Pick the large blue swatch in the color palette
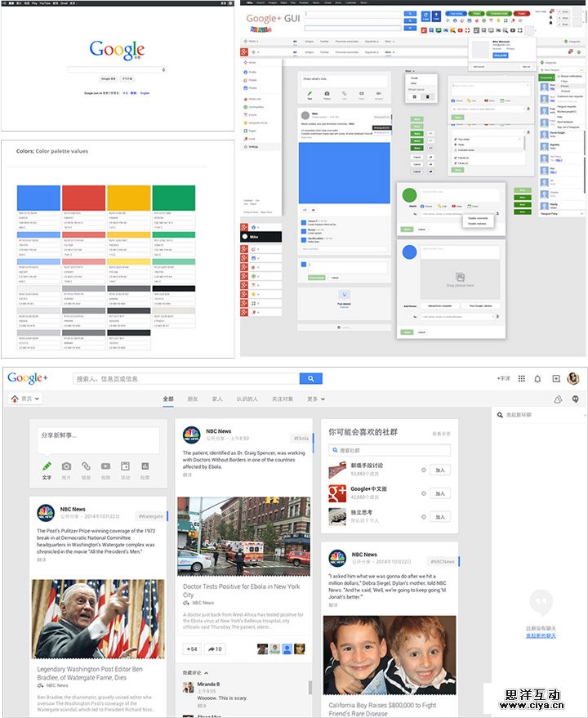 tap(38, 198)
